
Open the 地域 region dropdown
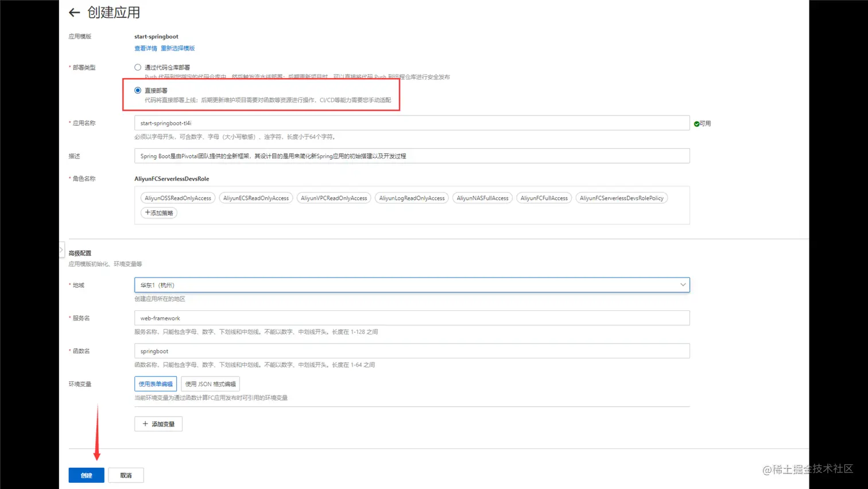coord(412,285)
